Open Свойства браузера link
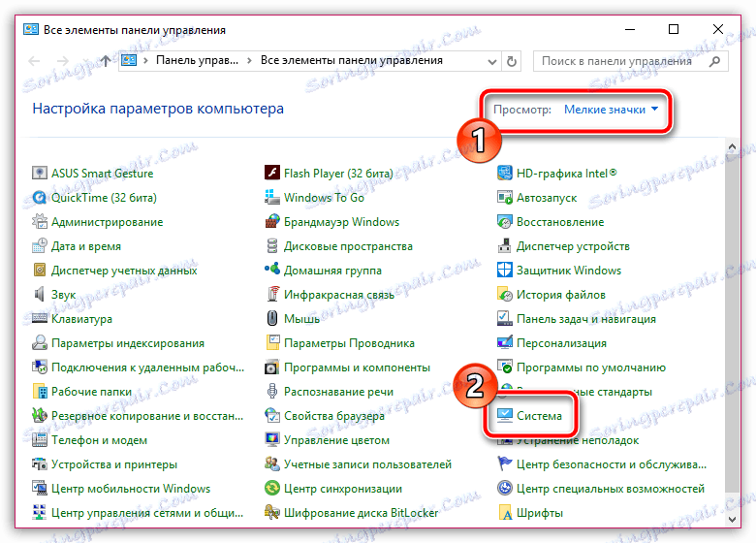This screenshot has height=543, width=756. 334,416
